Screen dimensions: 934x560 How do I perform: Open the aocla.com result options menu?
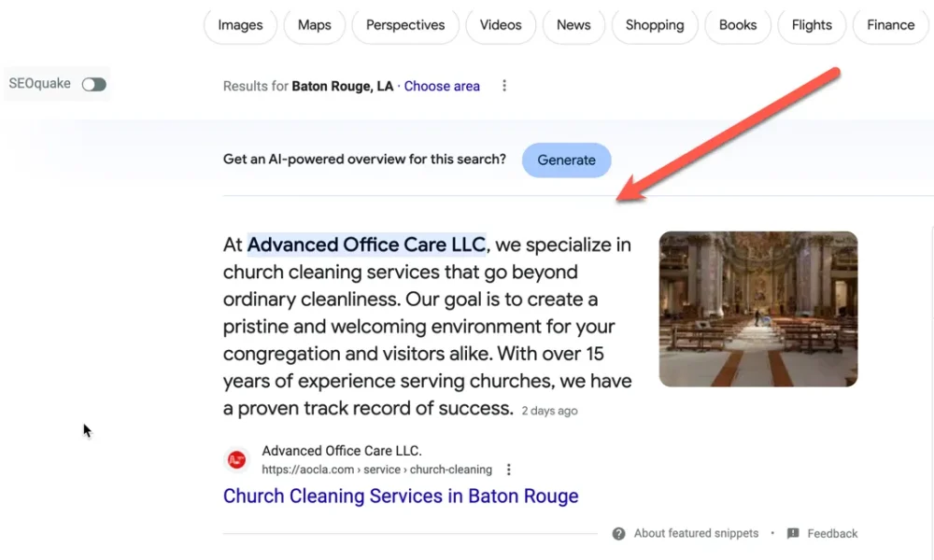click(509, 469)
